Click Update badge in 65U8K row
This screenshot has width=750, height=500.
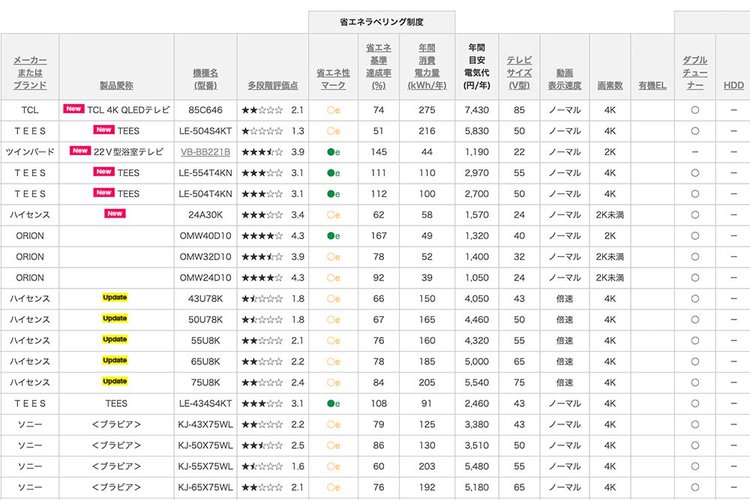point(115,360)
